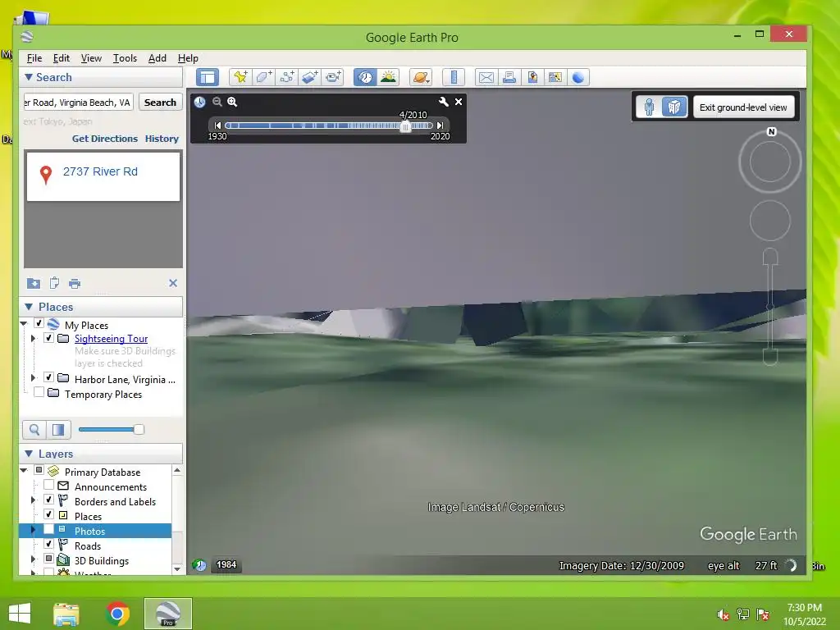Click the Places panel split view button
The width and height of the screenshot is (840, 630).
58,430
